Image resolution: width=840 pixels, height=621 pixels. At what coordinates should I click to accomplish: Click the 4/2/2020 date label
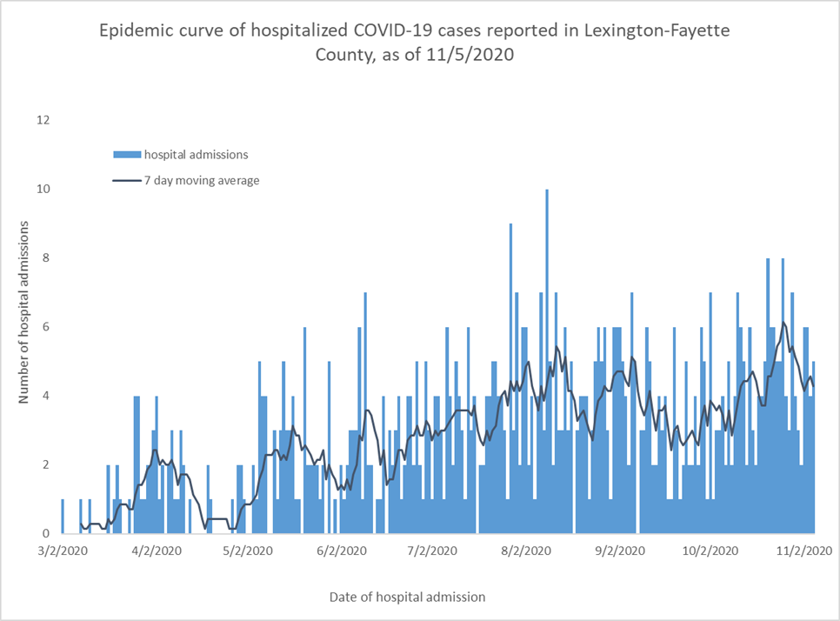[x=156, y=551]
